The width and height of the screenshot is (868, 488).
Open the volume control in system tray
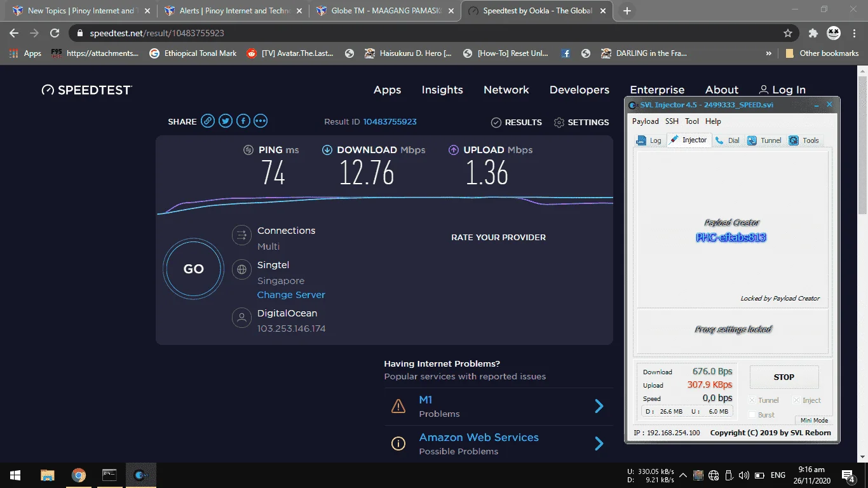click(743, 475)
